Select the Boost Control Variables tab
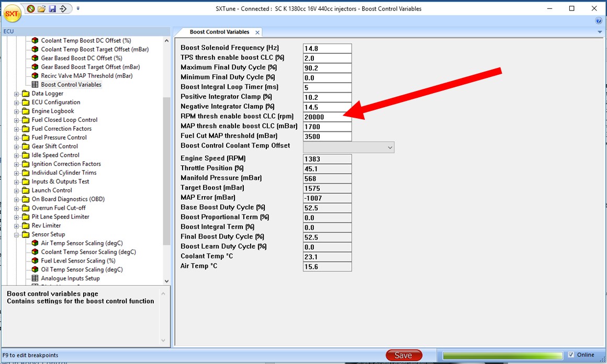 click(219, 32)
